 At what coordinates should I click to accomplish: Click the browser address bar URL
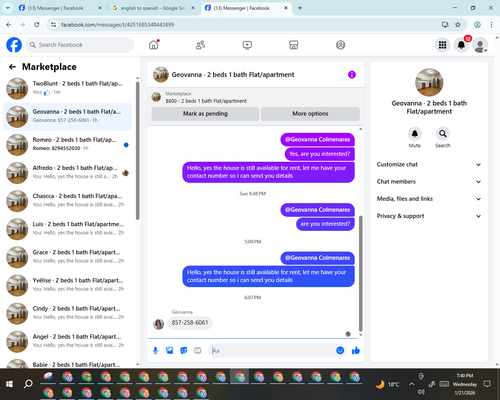click(117, 25)
